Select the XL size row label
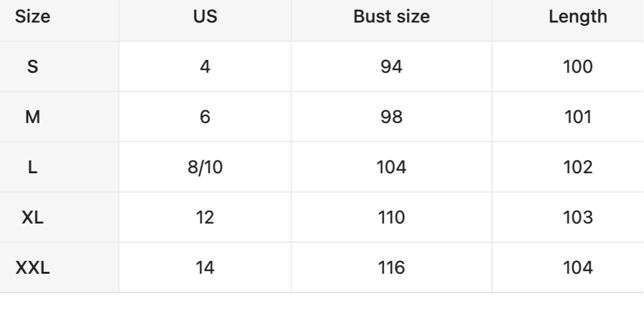The width and height of the screenshot is (644, 315). (33, 218)
